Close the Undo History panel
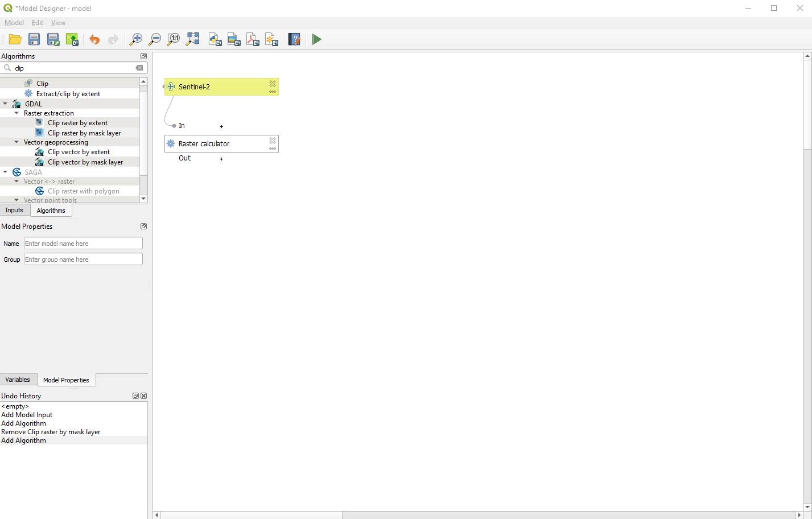The width and height of the screenshot is (812, 519). pyautogui.click(x=144, y=396)
